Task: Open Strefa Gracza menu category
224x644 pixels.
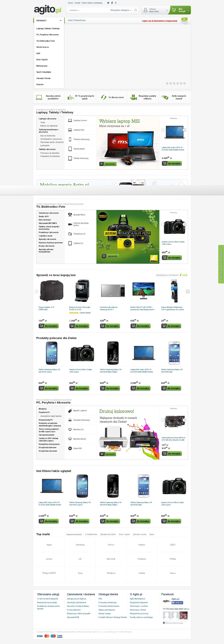Action: tap(43, 47)
